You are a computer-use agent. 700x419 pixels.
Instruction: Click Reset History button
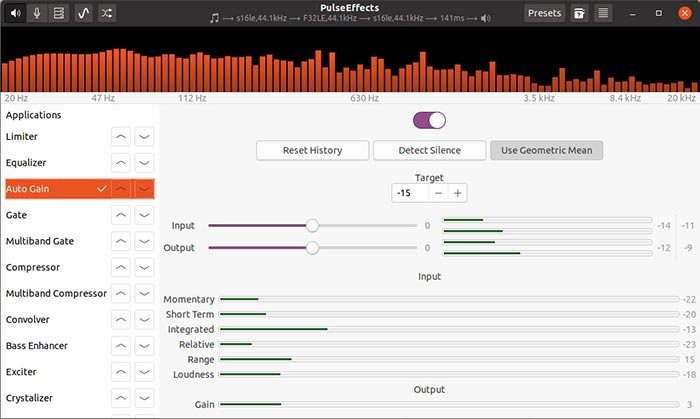[x=312, y=150]
